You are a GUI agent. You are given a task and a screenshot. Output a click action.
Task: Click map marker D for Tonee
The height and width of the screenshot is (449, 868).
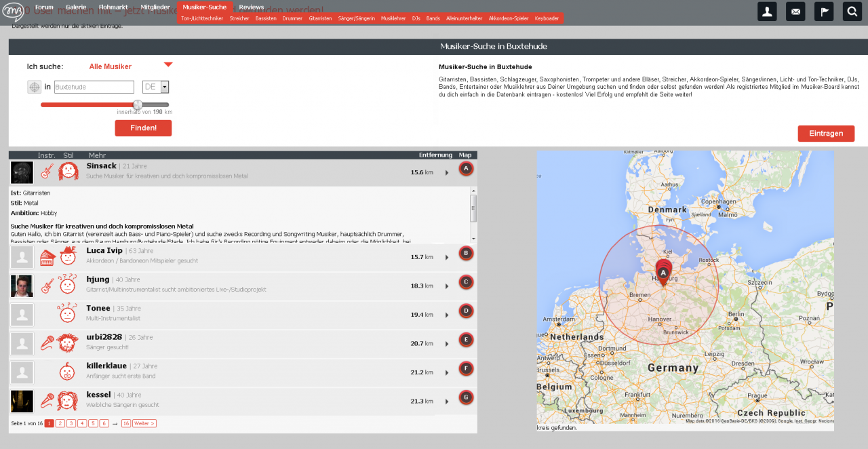466,311
